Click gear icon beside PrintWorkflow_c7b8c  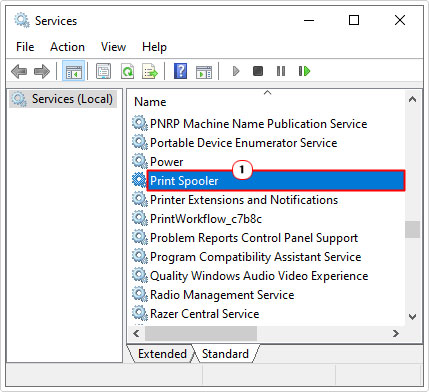[139, 218]
